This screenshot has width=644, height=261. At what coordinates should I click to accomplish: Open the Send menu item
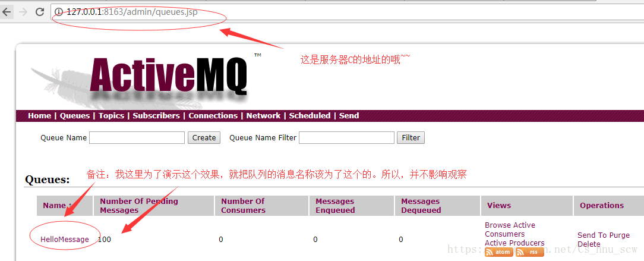coord(349,116)
